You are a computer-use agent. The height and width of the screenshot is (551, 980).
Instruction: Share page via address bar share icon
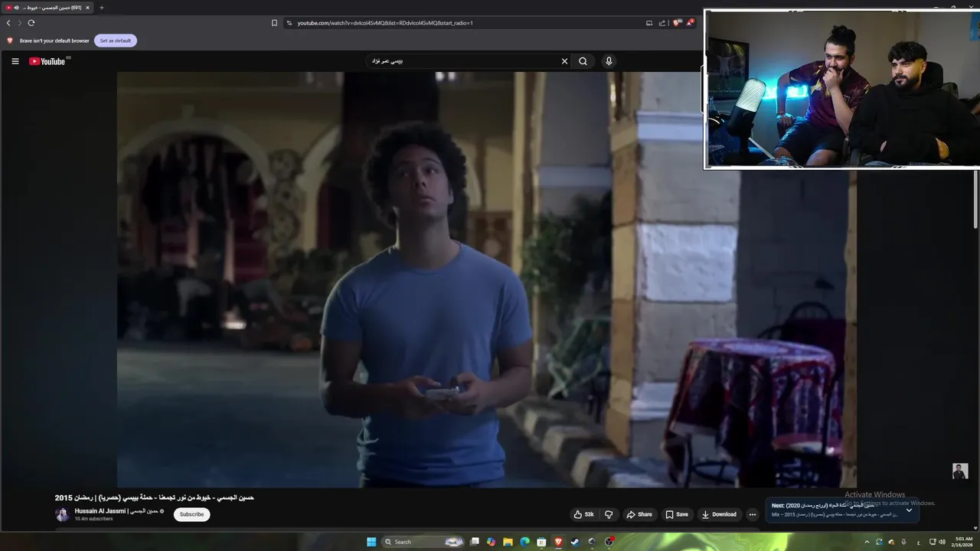tap(662, 23)
